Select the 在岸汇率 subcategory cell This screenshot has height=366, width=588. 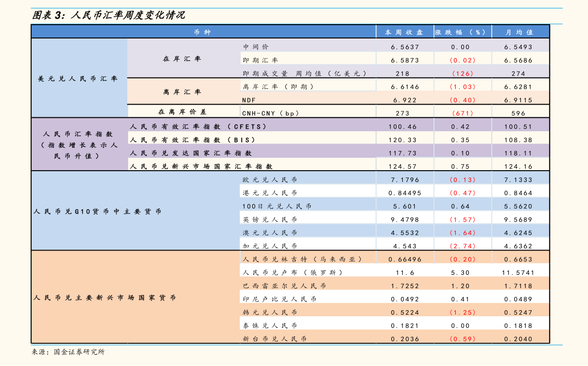point(182,59)
